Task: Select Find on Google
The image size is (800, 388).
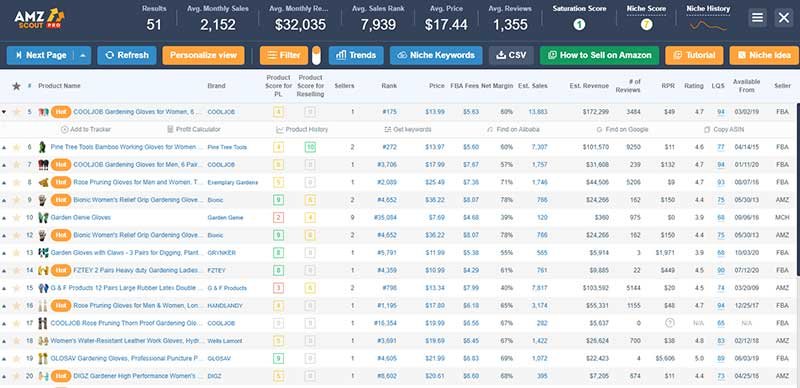Action: 622,130
